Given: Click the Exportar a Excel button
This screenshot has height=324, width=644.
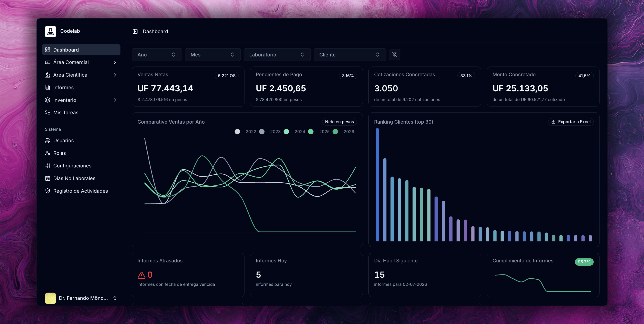Looking at the screenshot, I should [x=571, y=122].
